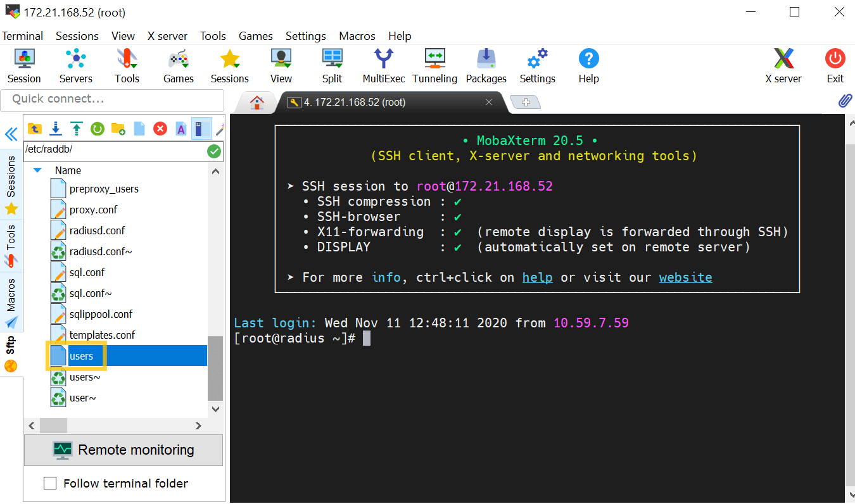Click the Remote monitoring button
Viewport: 855px width, 504px height.
123,450
